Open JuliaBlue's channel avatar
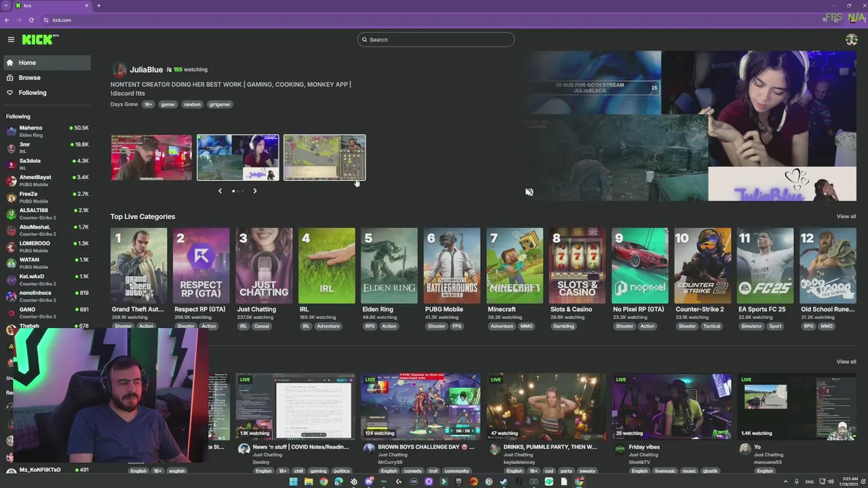This screenshot has width=868, height=488. tap(119, 69)
